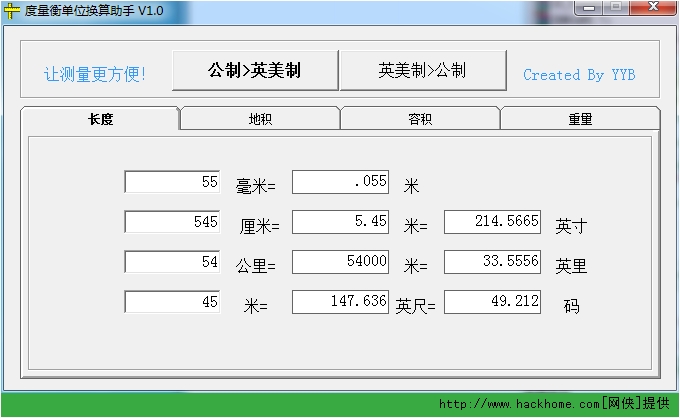Click the meters field showing 54000
680x418 pixels.
pos(340,261)
